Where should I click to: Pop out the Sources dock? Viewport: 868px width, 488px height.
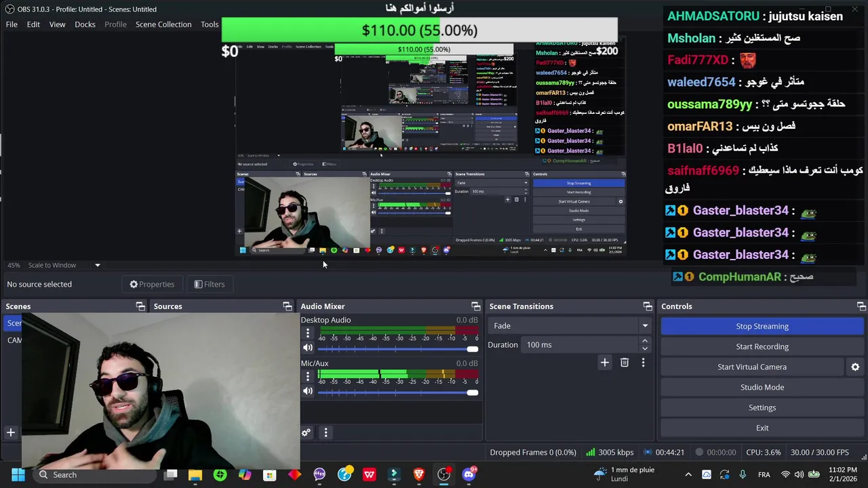click(x=288, y=306)
